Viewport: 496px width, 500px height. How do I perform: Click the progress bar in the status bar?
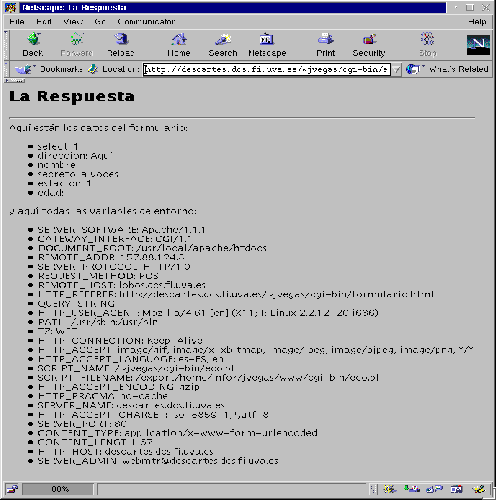point(58,489)
